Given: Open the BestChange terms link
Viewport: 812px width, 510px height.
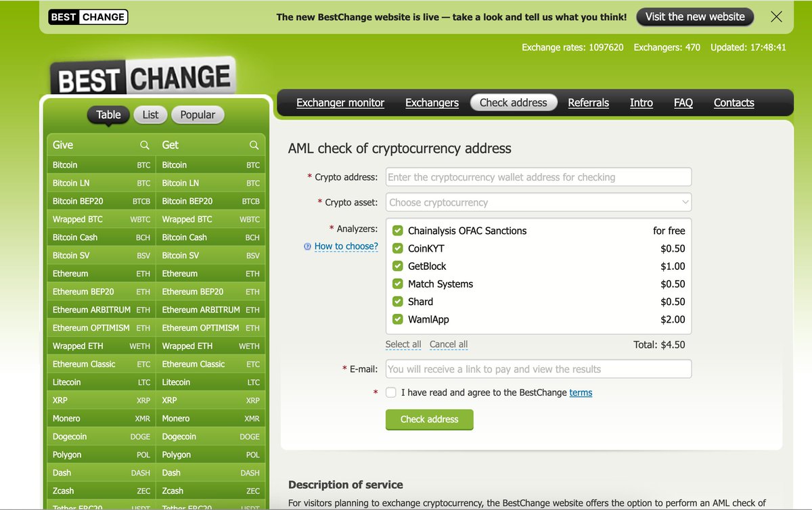Looking at the screenshot, I should tap(581, 392).
